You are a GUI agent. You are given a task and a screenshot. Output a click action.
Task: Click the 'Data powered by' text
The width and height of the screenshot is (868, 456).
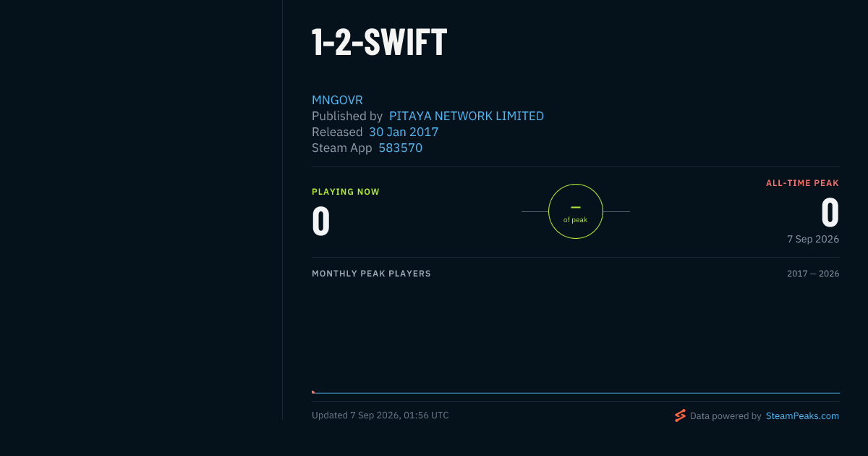click(x=726, y=416)
